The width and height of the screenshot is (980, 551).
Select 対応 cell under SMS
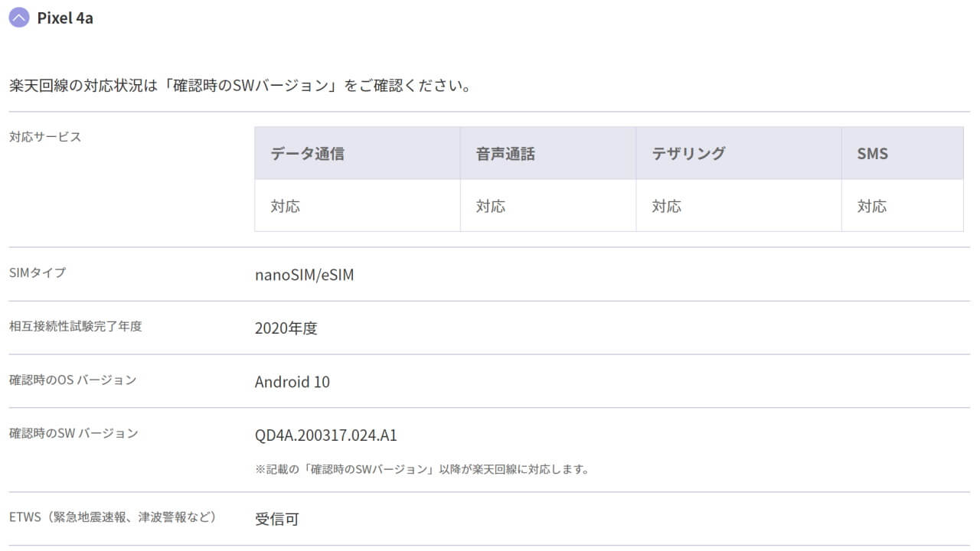pos(871,206)
